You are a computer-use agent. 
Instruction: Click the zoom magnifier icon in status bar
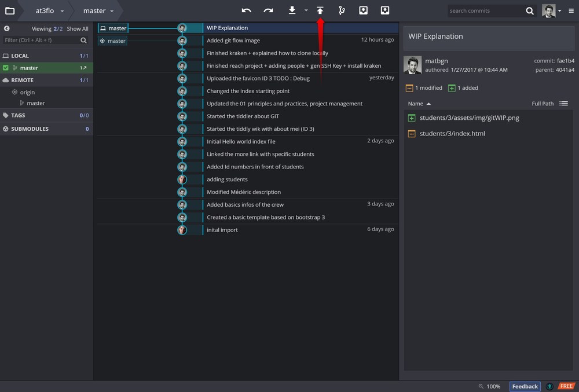(x=481, y=386)
